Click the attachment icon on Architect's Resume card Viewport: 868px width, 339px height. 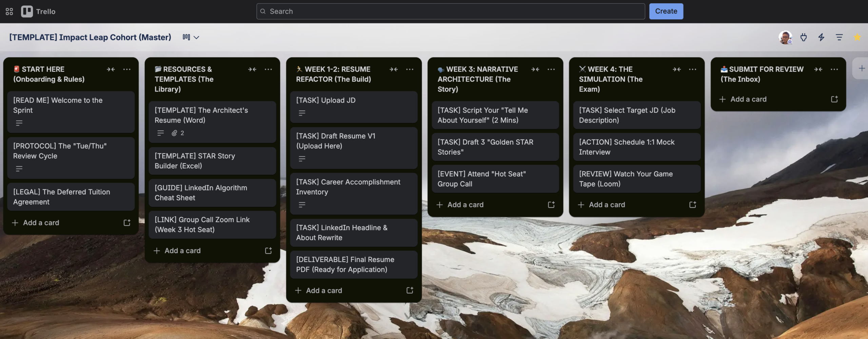pyautogui.click(x=175, y=133)
